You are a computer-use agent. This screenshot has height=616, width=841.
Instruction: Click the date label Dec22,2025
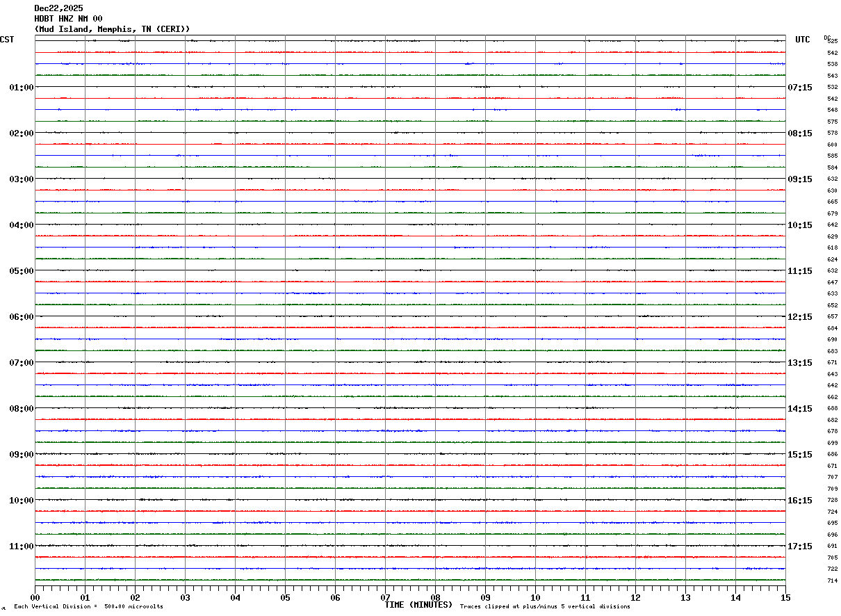pyautogui.click(x=58, y=8)
